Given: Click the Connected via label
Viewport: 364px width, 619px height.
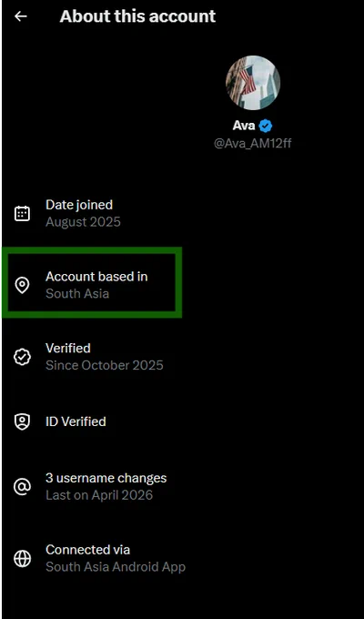Looking at the screenshot, I should click(x=87, y=550).
